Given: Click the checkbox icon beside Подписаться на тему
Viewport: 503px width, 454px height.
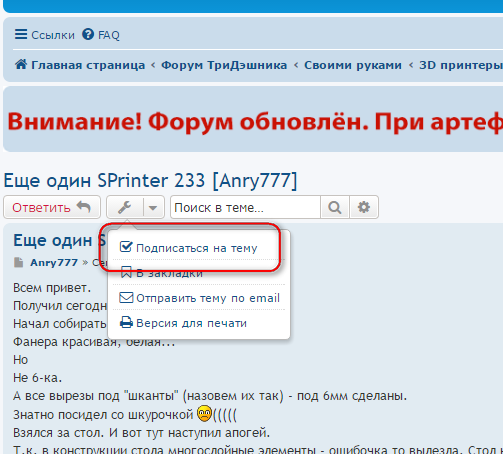Looking at the screenshot, I should coord(126,247).
